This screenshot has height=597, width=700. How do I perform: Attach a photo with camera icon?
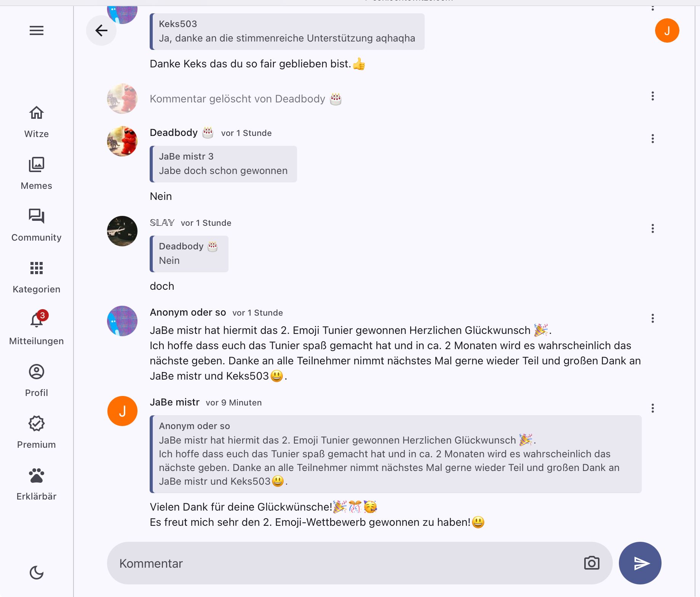(x=591, y=563)
